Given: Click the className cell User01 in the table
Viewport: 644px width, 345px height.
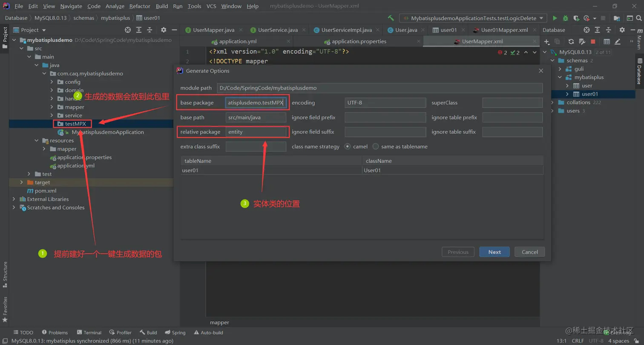Looking at the screenshot, I should tap(452, 170).
